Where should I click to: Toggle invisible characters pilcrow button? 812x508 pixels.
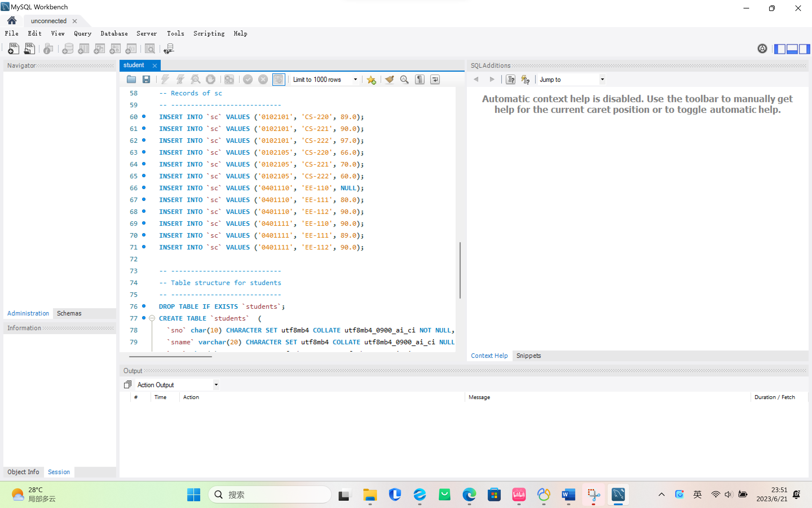(x=420, y=79)
